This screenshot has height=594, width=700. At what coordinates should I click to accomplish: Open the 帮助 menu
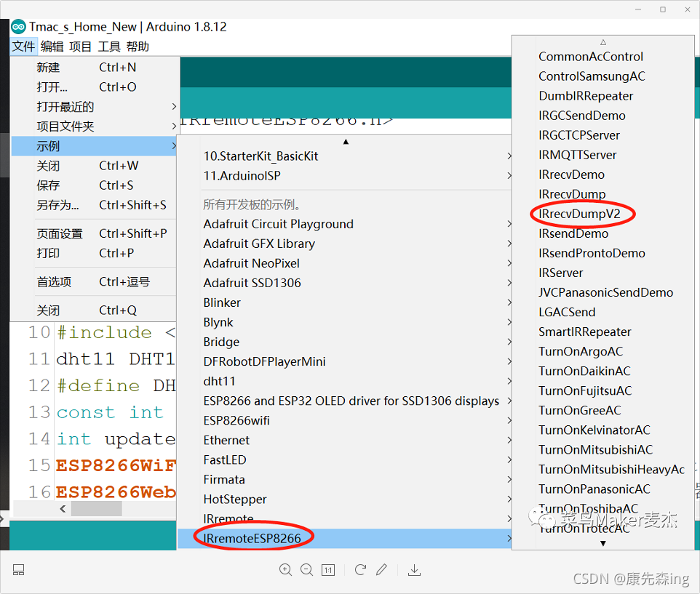point(138,47)
